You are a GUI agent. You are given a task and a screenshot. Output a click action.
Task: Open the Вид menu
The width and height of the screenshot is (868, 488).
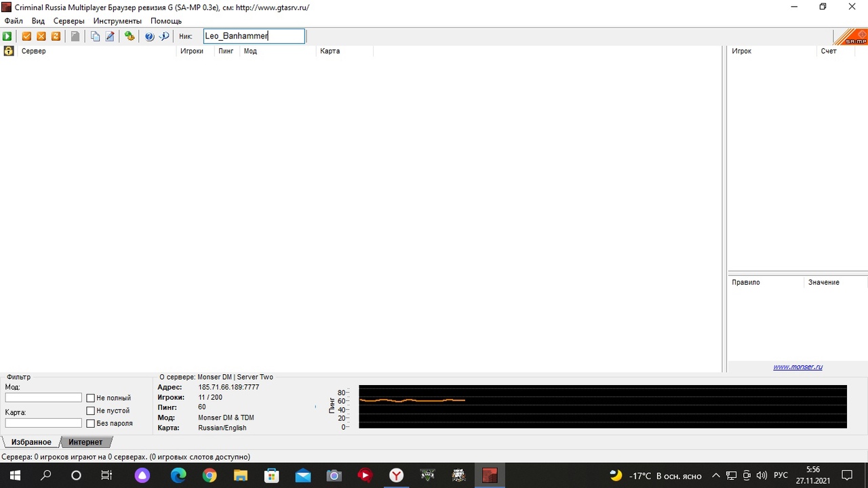click(38, 21)
